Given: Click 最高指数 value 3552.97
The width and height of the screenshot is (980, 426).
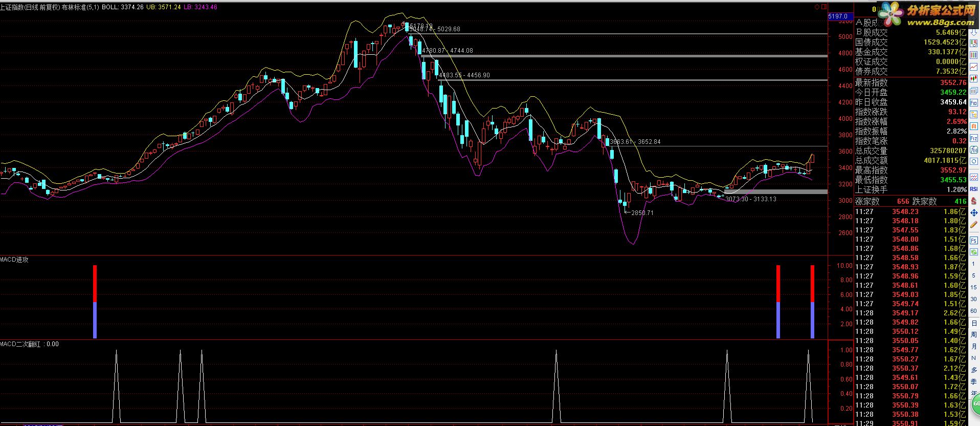Looking at the screenshot, I should coord(953,170).
